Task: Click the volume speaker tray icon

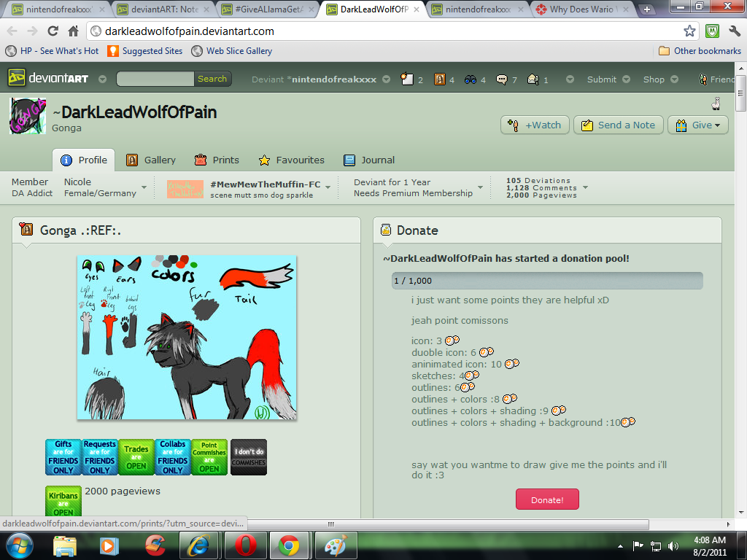Action: [x=673, y=546]
